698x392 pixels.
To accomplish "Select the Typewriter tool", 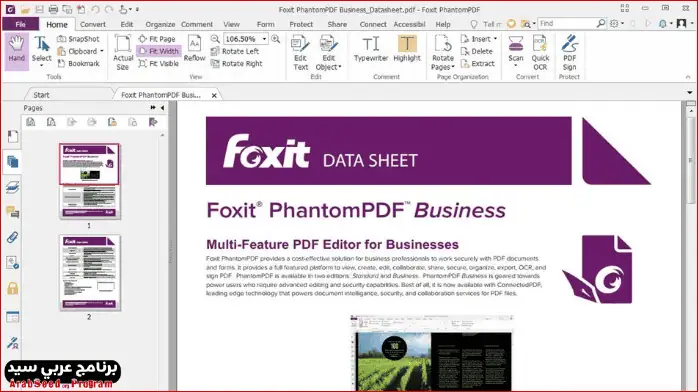I will coord(371,49).
